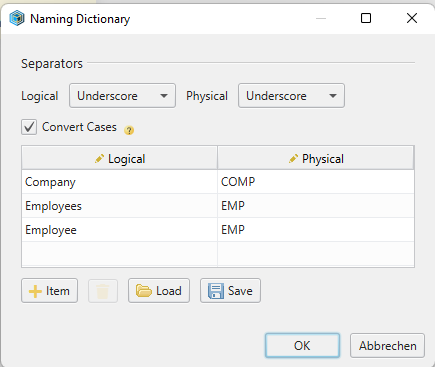This screenshot has height=367, width=435.
Task: Load a dictionary file
Action: (x=159, y=291)
